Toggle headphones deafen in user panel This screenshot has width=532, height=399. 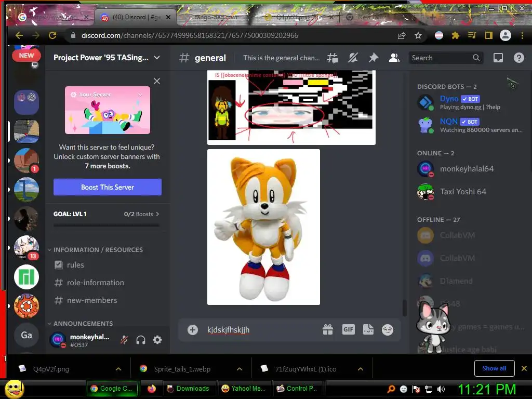[x=141, y=340]
